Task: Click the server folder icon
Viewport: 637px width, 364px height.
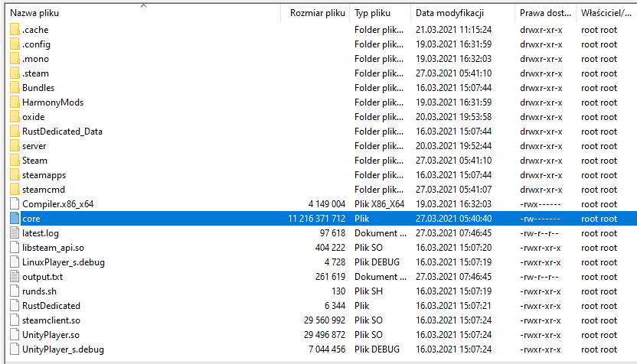Action: (15, 146)
